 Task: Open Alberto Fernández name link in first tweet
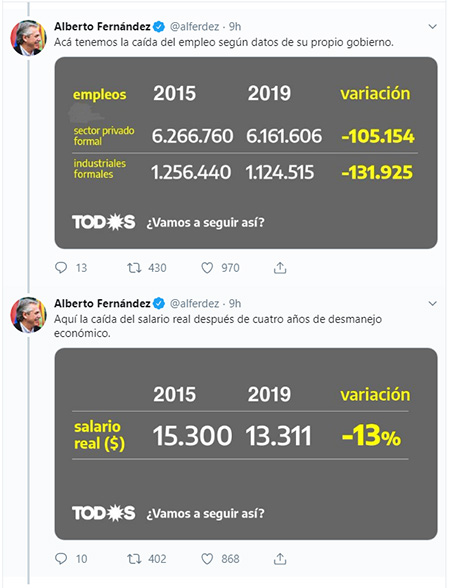click(102, 27)
